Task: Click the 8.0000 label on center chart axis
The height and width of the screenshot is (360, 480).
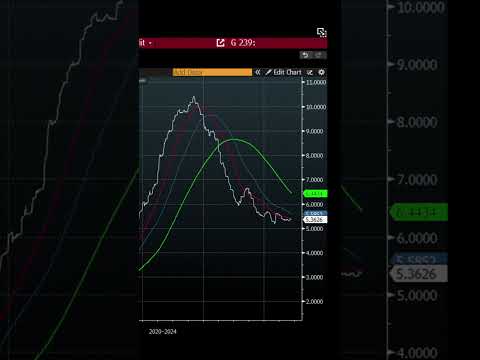Action: pyautogui.click(x=314, y=156)
